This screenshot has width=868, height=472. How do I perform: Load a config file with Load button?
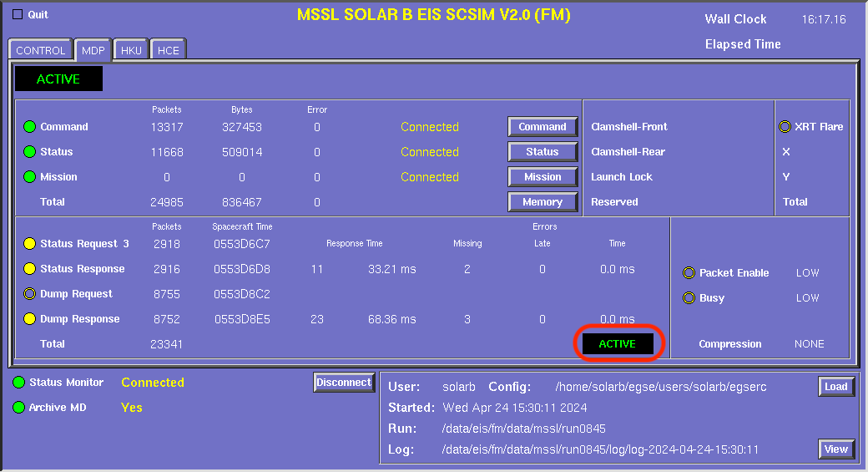click(x=836, y=386)
